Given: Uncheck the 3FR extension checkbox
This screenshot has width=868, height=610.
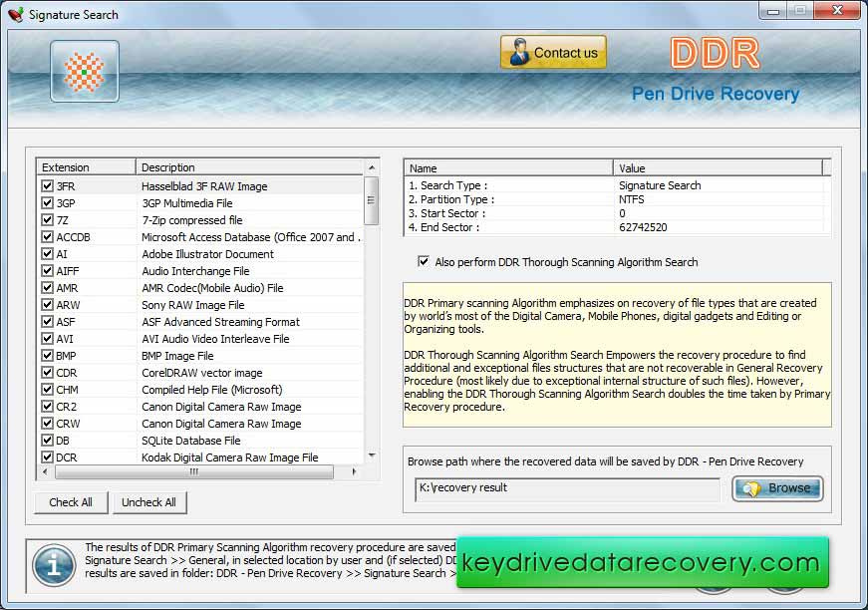Looking at the screenshot, I should coord(48,186).
